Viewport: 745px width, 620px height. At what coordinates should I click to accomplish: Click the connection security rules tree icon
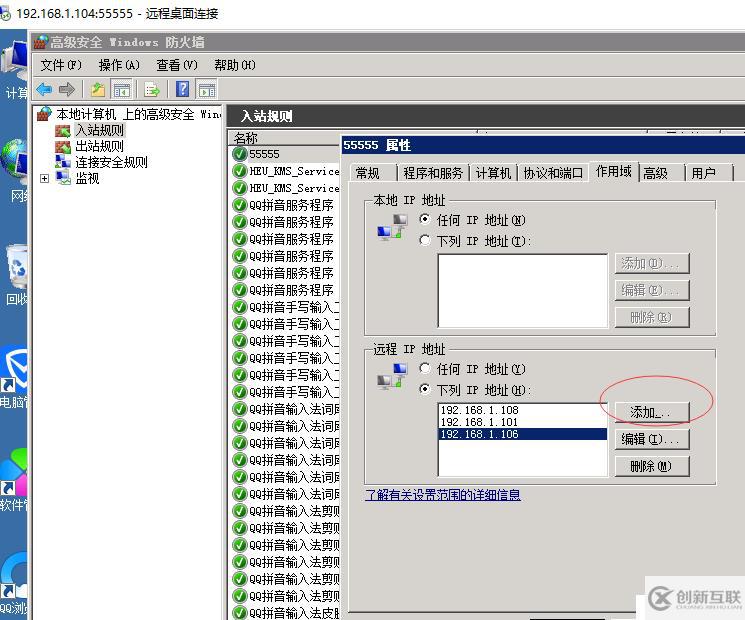point(63,162)
